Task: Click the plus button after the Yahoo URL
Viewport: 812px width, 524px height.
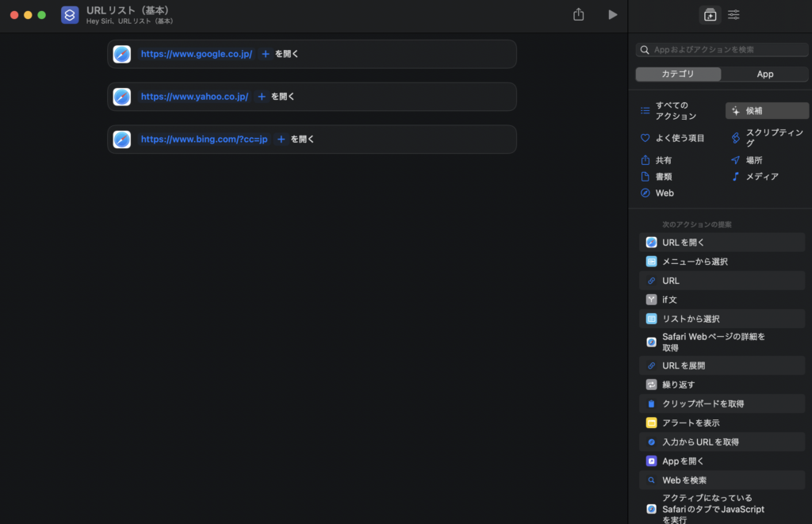Action: 262,97
